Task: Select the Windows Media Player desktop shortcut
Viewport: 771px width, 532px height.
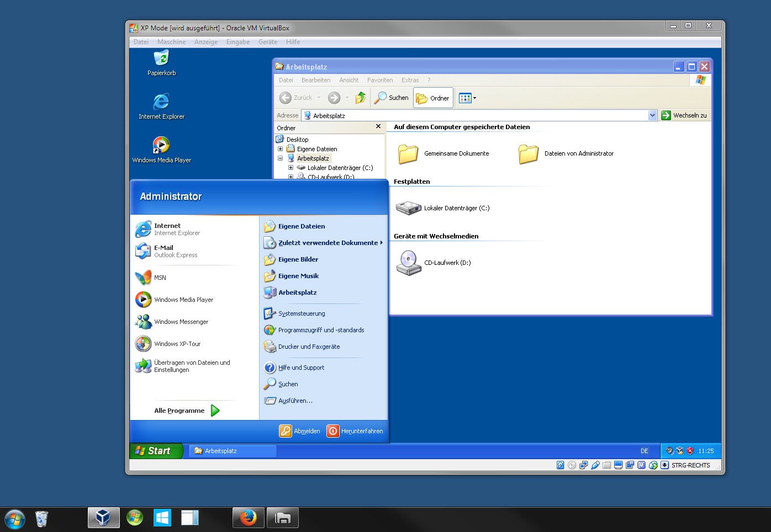Action: (x=161, y=150)
